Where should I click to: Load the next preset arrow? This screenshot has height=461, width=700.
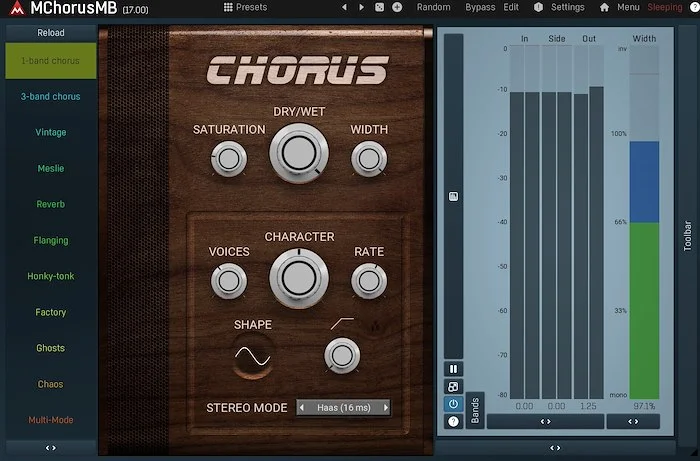coord(362,7)
